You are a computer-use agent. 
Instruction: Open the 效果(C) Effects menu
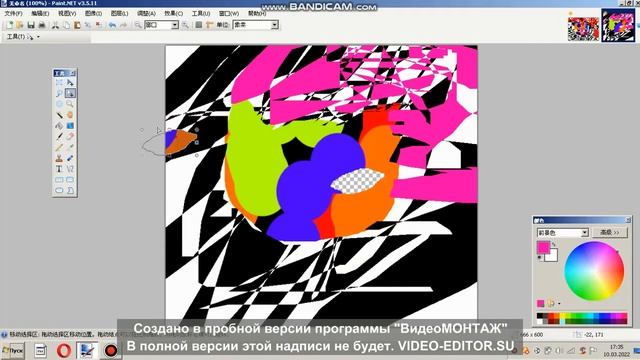coord(173,13)
